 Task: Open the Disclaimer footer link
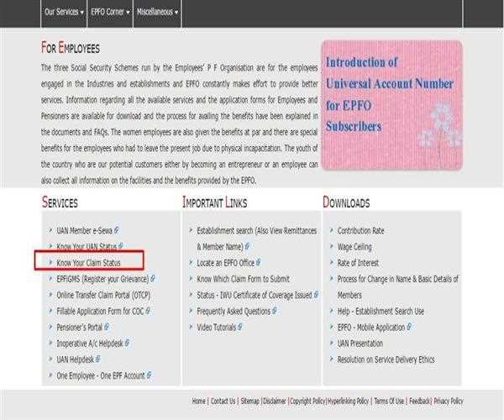pos(275,401)
